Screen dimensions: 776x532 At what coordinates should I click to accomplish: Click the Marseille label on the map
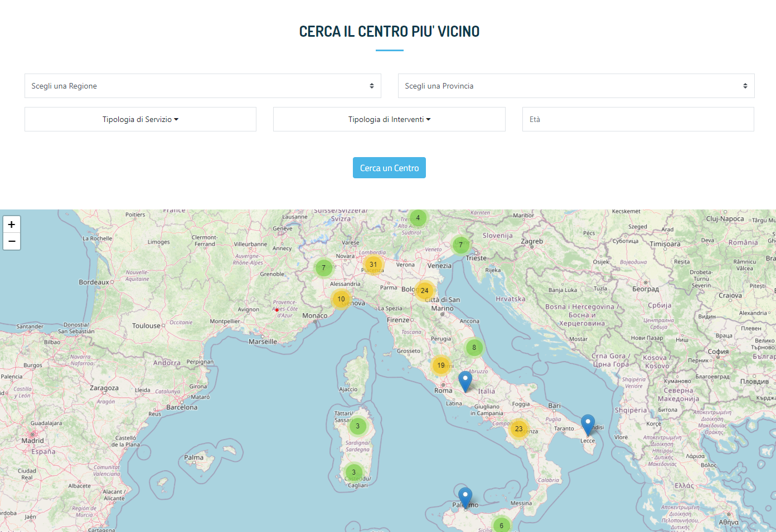point(263,341)
